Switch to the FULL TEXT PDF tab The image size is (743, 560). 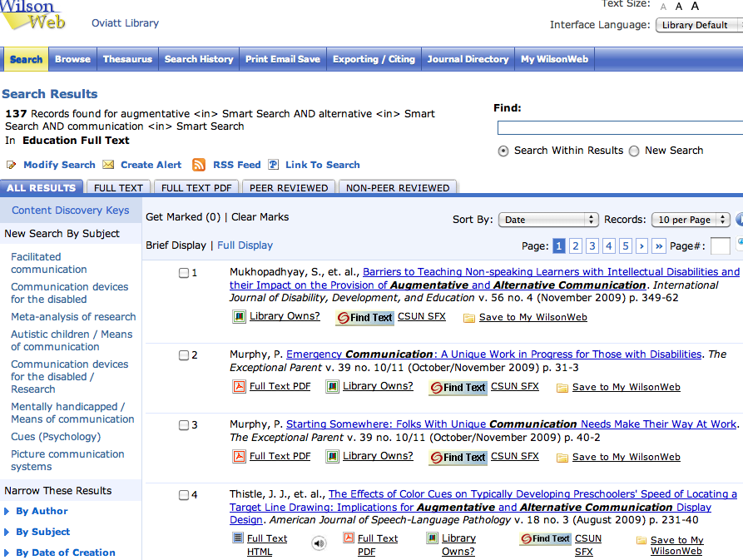[196, 187]
